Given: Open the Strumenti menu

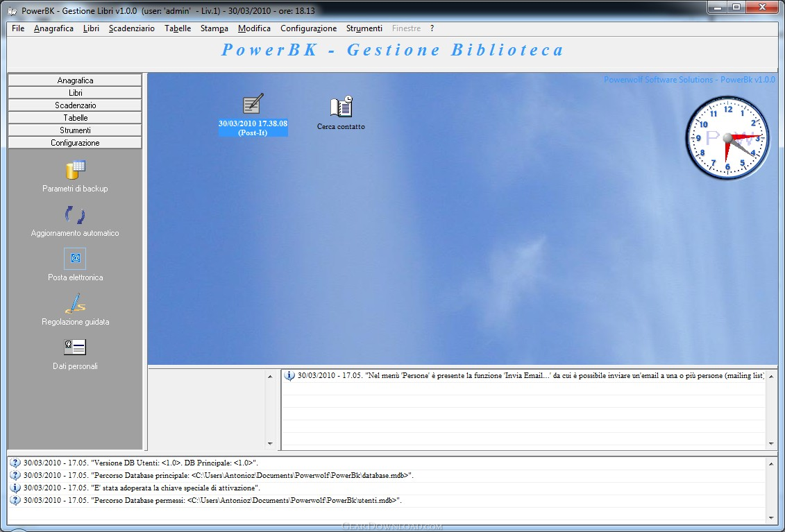Looking at the screenshot, I should (x=364, y=28).
